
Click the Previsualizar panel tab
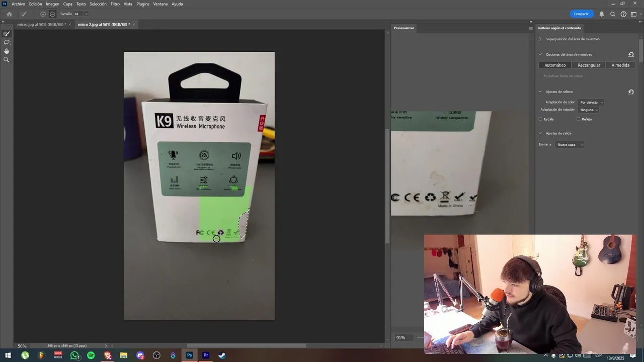[404, 28]
